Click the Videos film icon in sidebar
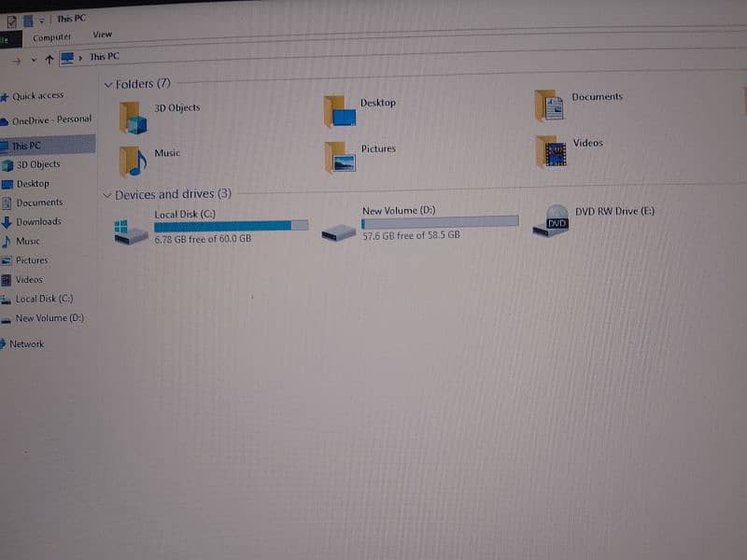The height and width of the screenshot is (560, 747). (7, 280)
